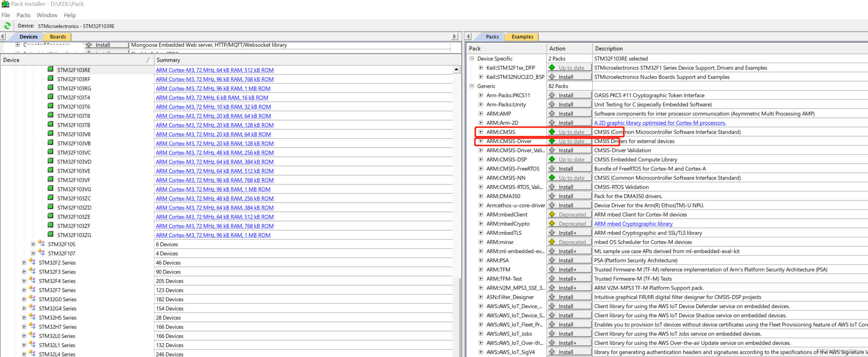Click the STM32F105 family icon
868x357 pixels.
tap(41, 243)
